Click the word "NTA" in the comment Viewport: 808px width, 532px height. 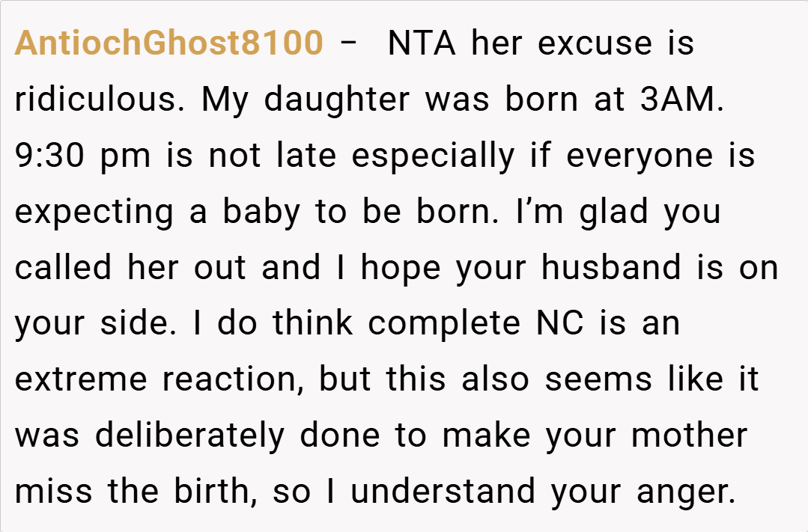[x=421, y=44]
